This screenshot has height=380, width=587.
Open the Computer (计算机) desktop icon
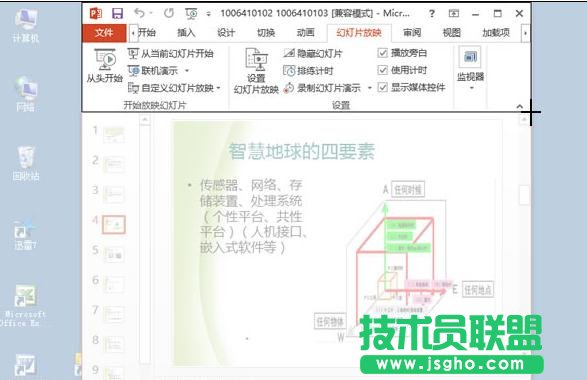[25, 26]
